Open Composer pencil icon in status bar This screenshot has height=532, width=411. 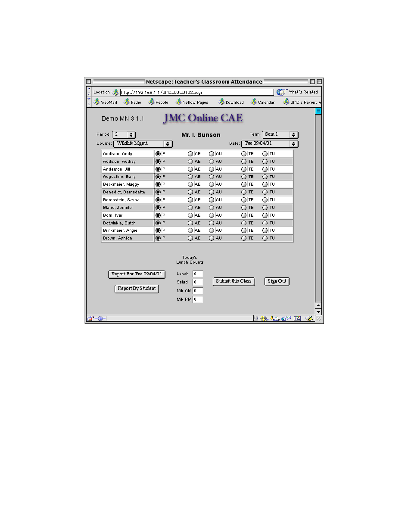(x=309, y=319)
